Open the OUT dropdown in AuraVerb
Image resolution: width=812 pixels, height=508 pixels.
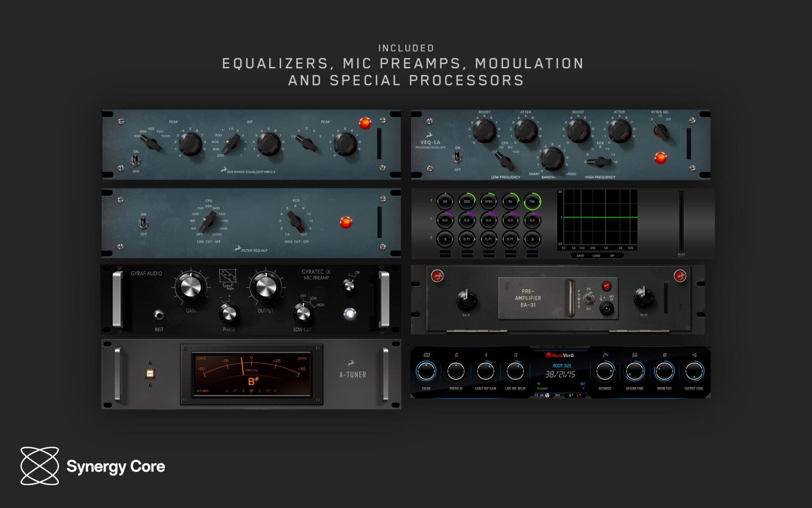pos(582,386)
